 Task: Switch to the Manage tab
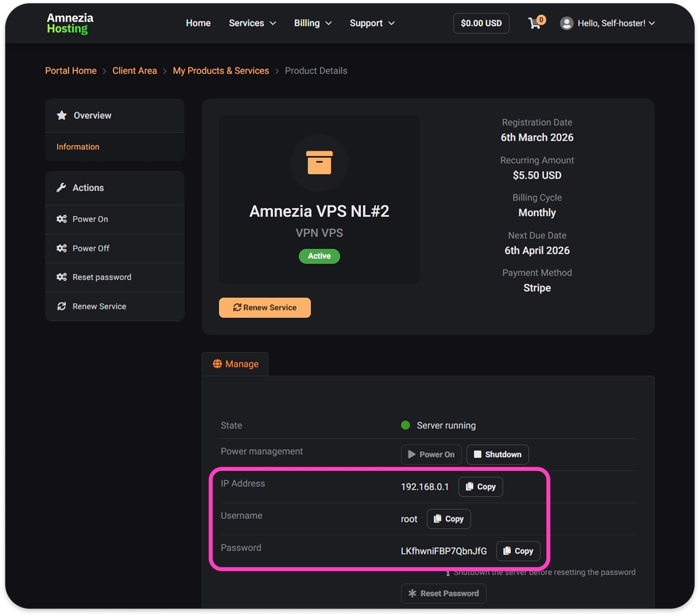pyautogui.click(x=235, y=364)
